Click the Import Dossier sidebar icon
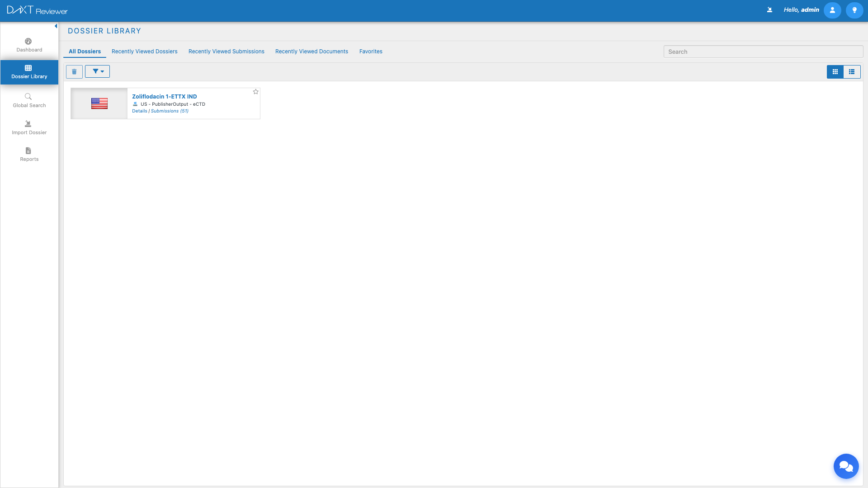Viewport: 868px width, 488px height. [x=29, y=127]
